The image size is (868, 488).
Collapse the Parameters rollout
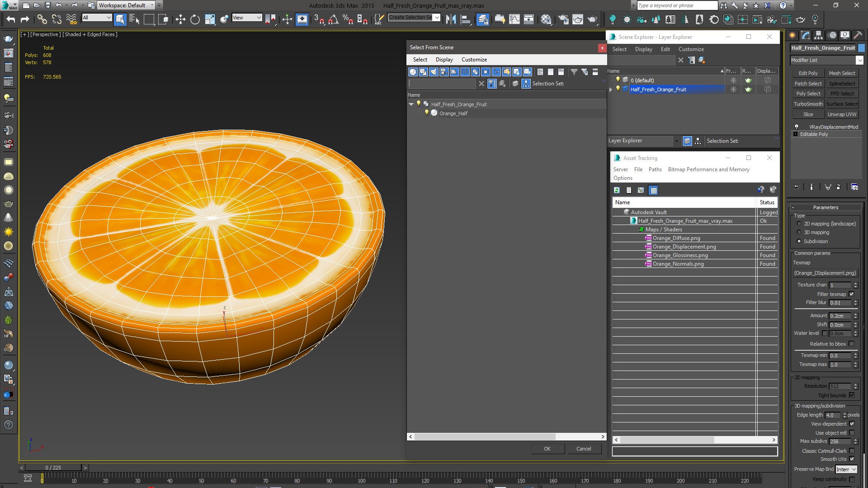(826, 207)
